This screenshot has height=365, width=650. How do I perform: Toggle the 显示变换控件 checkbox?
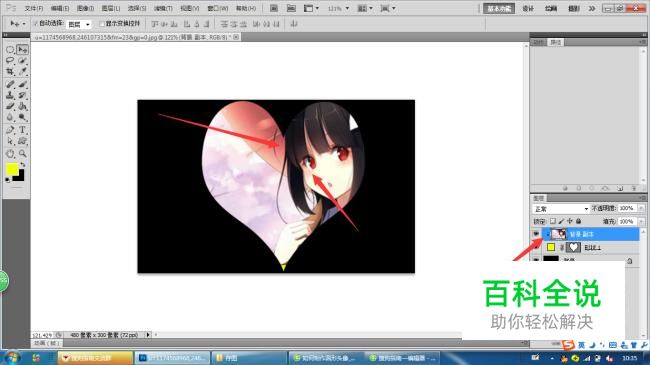tap(102, 24)
